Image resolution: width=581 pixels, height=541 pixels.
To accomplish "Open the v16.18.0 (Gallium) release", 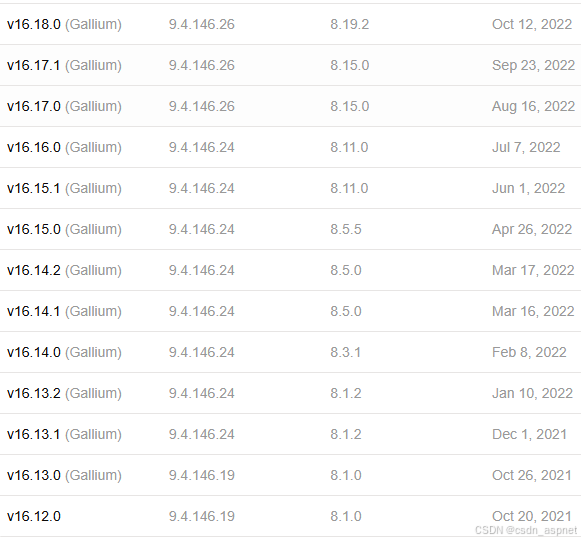I will tap(64, 24).
